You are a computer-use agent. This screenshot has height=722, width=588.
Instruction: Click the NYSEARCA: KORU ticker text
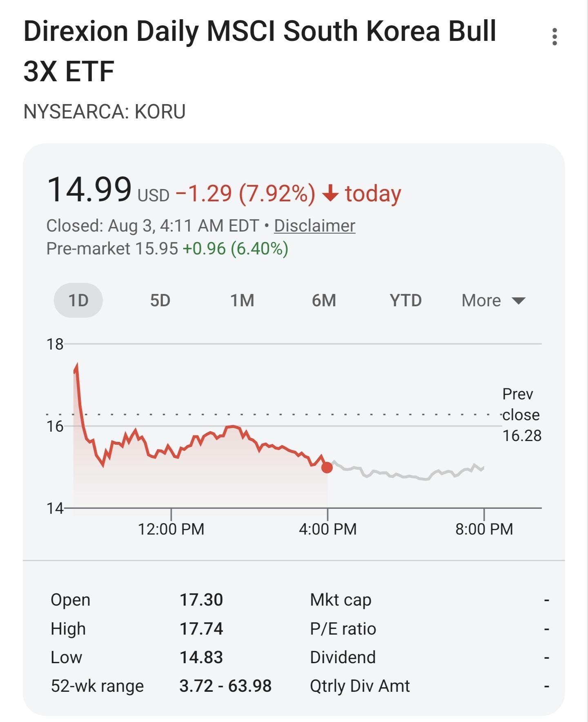[x=105, y=111]
